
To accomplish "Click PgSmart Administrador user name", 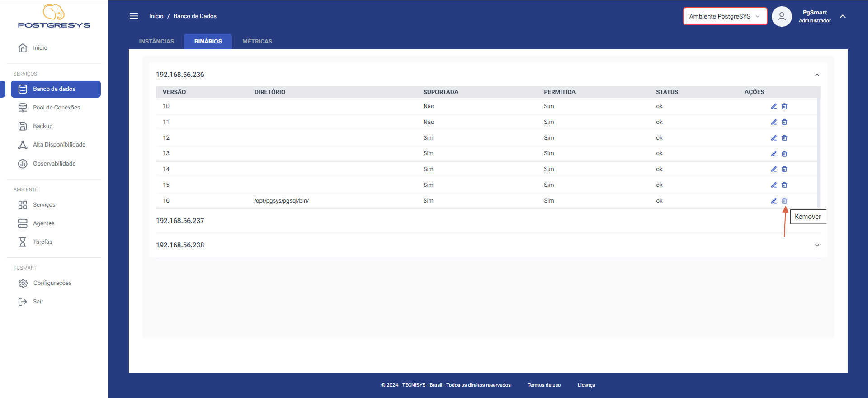I will 815,16.
